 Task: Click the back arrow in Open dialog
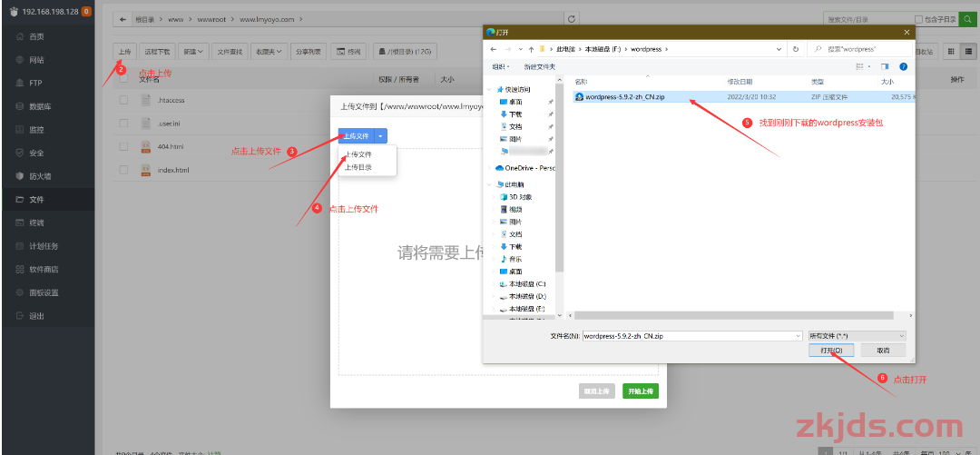click(x=493, y=49)
